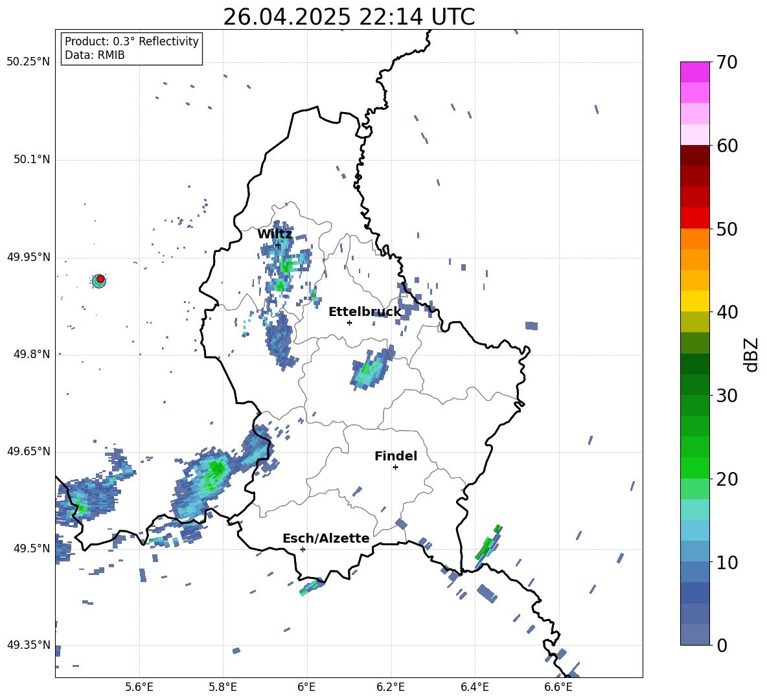This screenshot has width=767, height=700.
Task: Click the Findel station label
Action: (x=396, y=456)
